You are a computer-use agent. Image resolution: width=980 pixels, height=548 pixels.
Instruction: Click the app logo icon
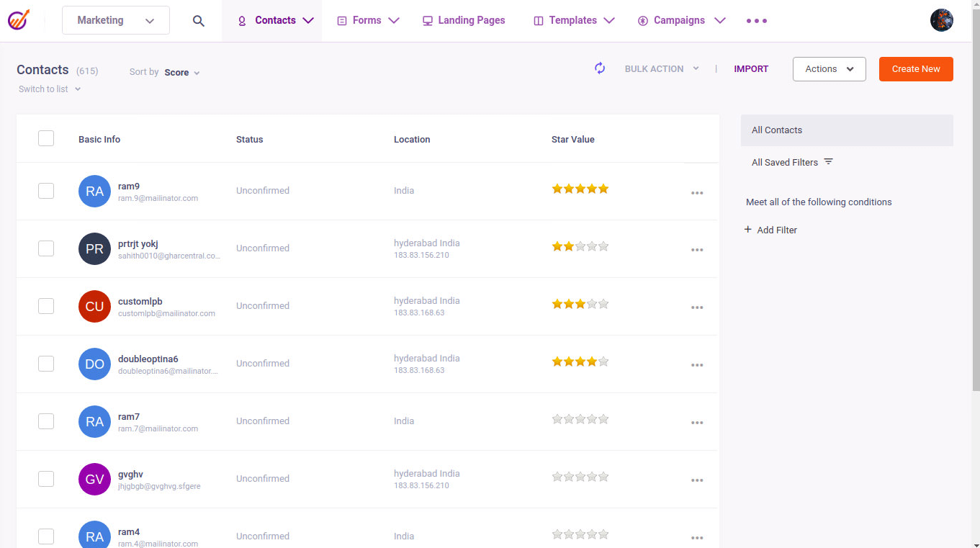(x=18, y=20)
